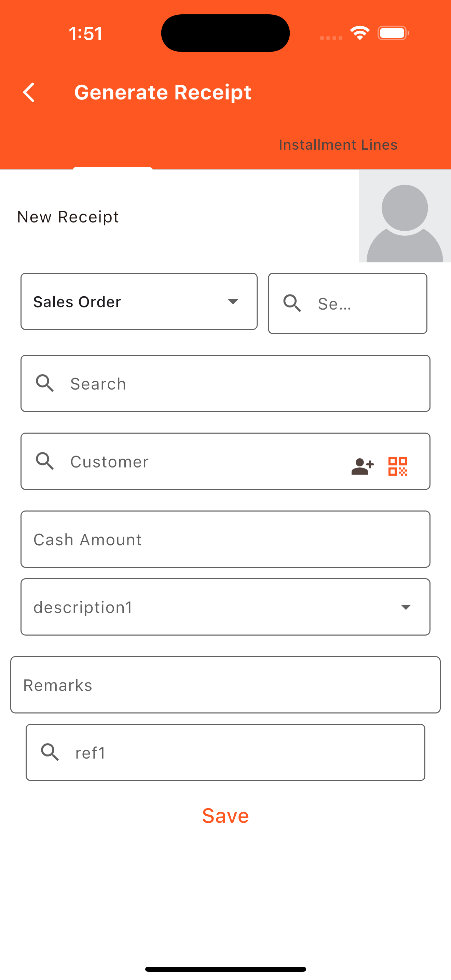
Task: Check the Wi-Fi status icon
Action: [x=360, y=33]
